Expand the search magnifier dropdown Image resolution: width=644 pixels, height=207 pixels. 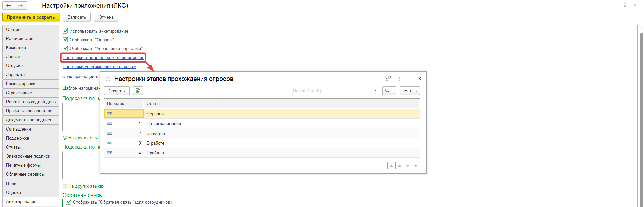(389, 91)
